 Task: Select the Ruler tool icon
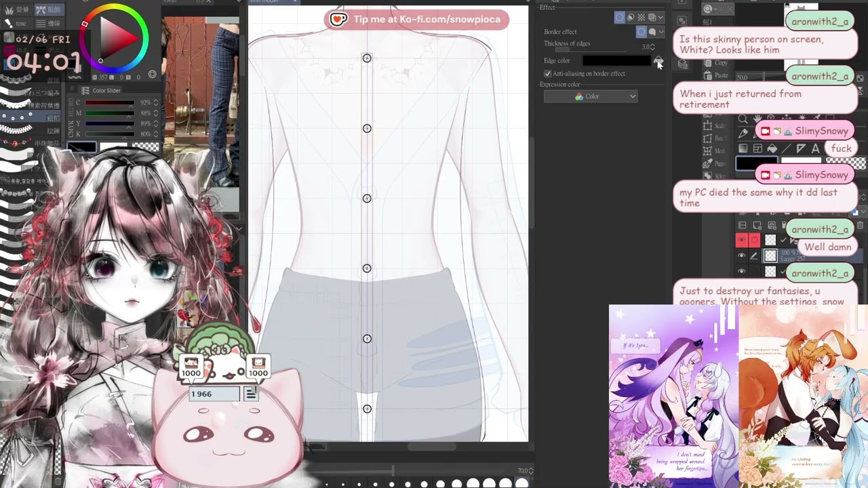click(x=801, y=148)
